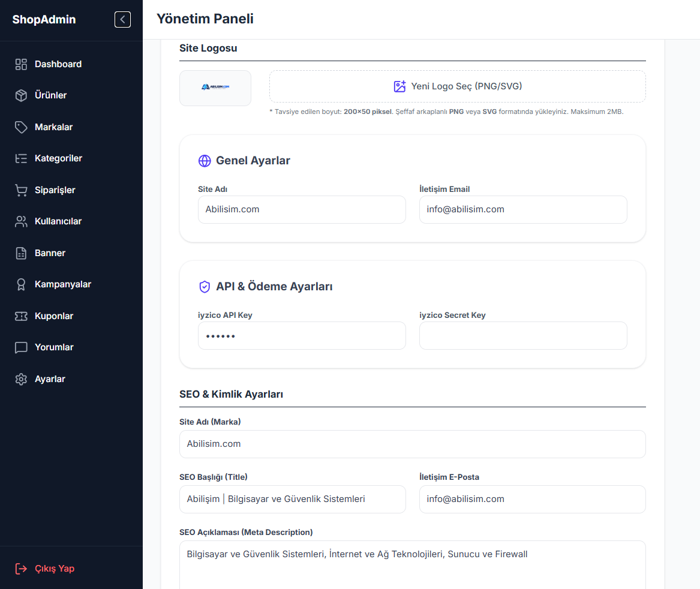Screen dimensions: 700x589
Task: Go to the Yorumlar page
Action: click(54, 347)
